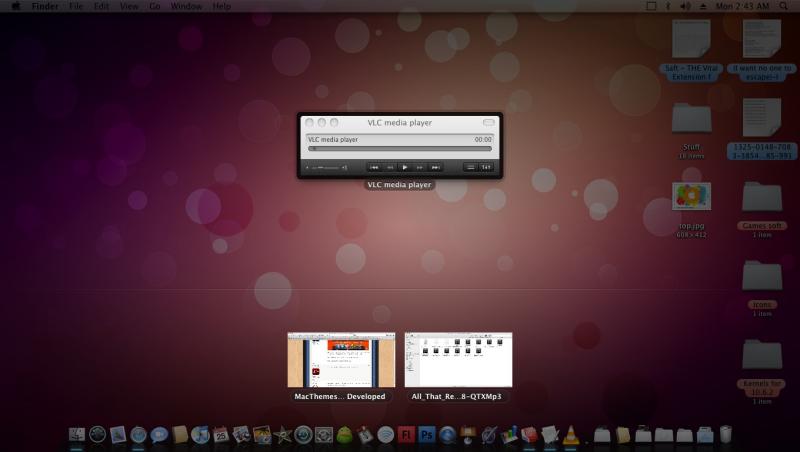Select the Icons folder on desktop
The image size is (800, 452).
[x=762, y=275]
